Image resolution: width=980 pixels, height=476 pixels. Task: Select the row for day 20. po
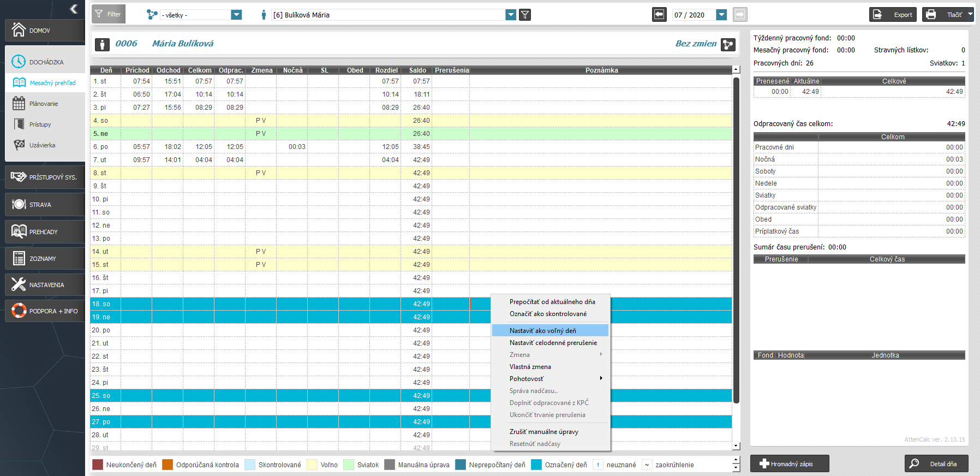pos(411,330)
